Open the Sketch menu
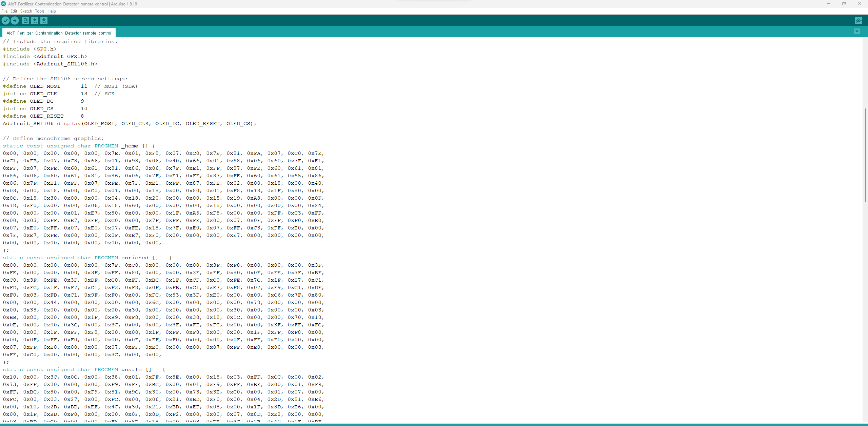Viewport: 868px width, 426px height. (x=26, y=11)
